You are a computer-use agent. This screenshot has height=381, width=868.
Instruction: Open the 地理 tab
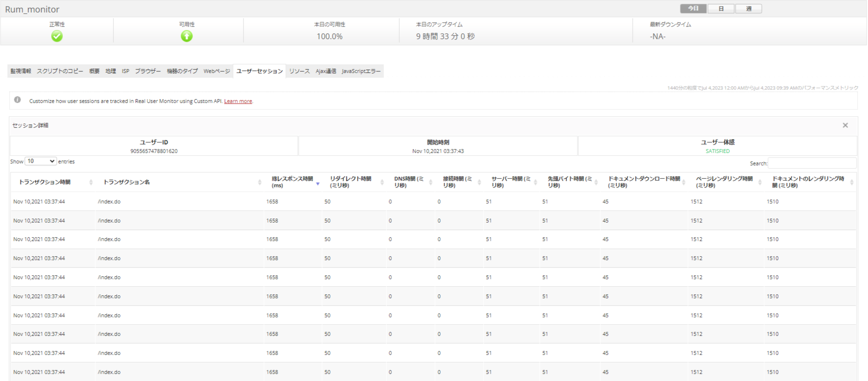point(111,71)
